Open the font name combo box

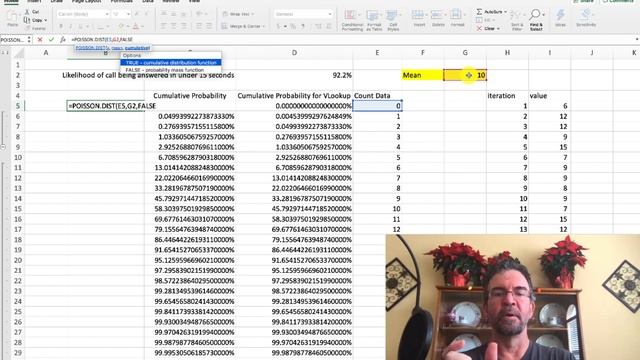pyautogui.click(x=83, y=14)
